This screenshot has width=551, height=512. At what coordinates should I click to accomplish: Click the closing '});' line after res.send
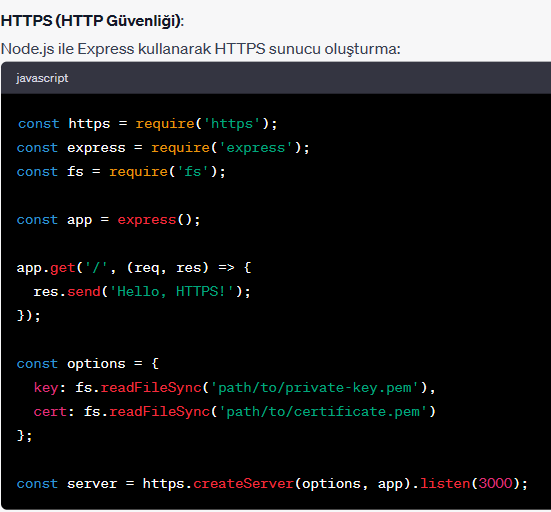29,316
